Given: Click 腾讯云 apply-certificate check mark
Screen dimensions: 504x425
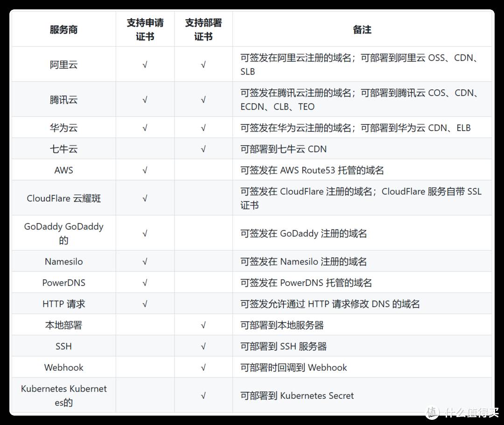Looking at the screenshot, I should pyautogui.click(x=145, y=100).
